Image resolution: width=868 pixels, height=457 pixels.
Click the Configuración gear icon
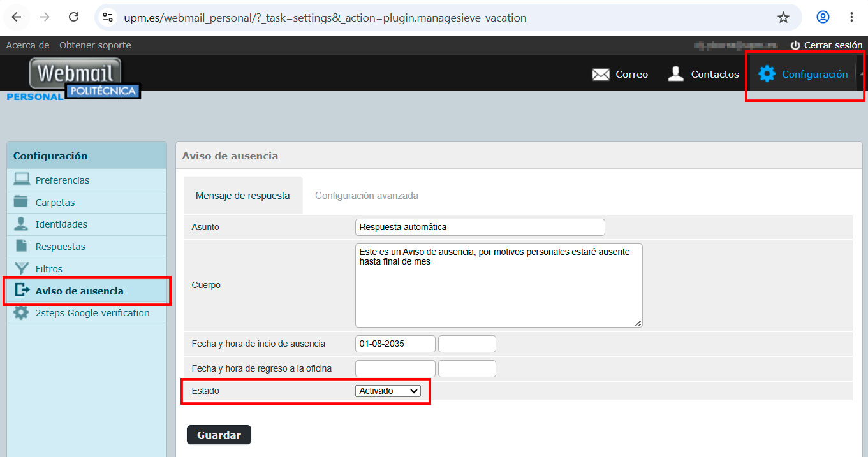(767, 74)
